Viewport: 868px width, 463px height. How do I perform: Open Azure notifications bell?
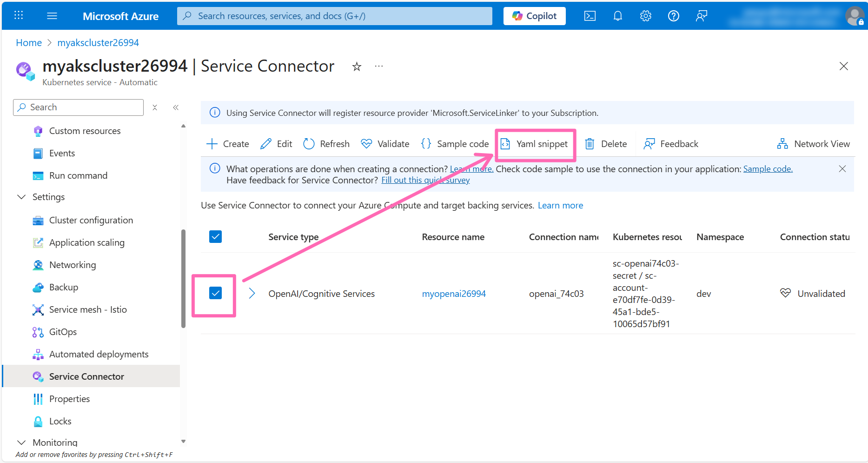(617, 15)
